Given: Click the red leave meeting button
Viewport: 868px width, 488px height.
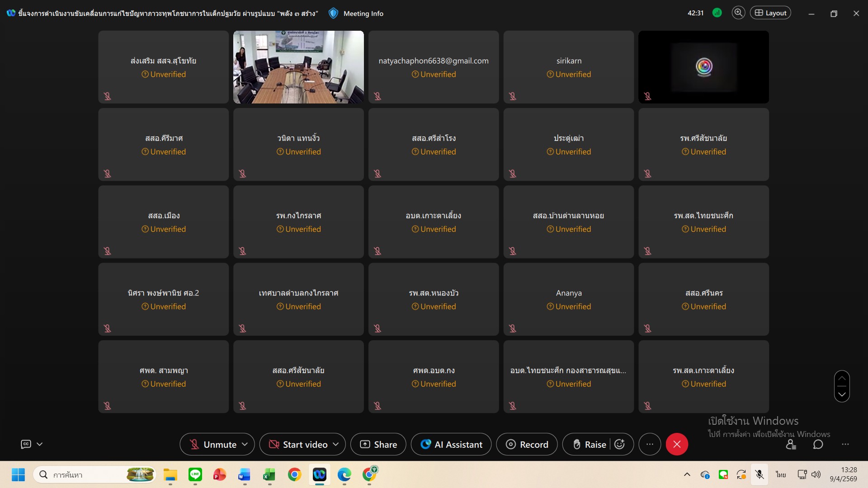Looking at the screenshot, I should coord(677,445).
